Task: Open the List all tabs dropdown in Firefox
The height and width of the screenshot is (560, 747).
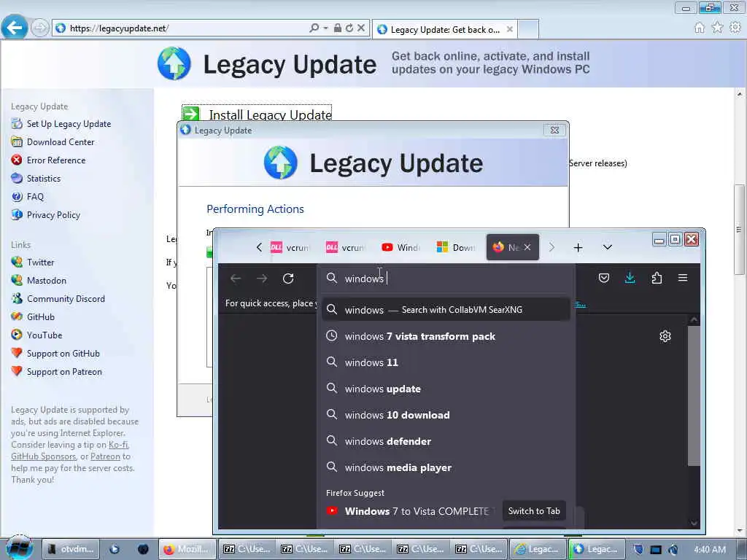Action: (x=608, y=248)
